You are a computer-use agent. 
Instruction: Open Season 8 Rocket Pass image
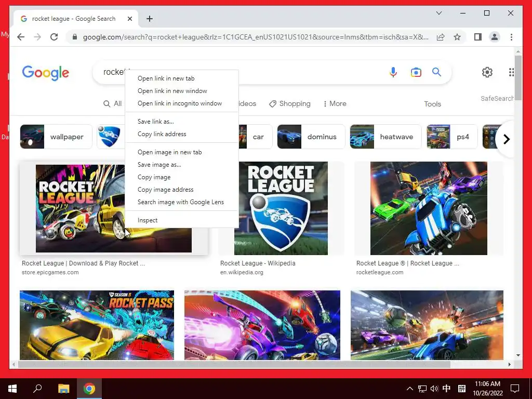pos(97,325)
